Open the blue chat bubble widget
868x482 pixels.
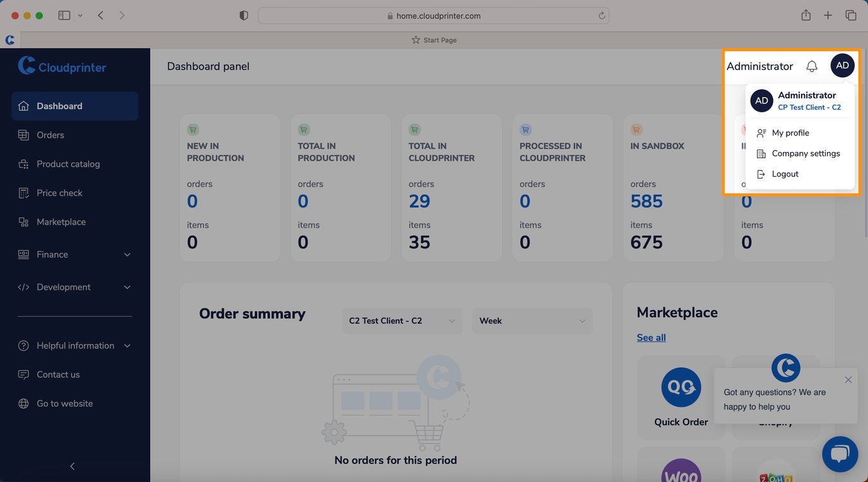coord(840,454)
